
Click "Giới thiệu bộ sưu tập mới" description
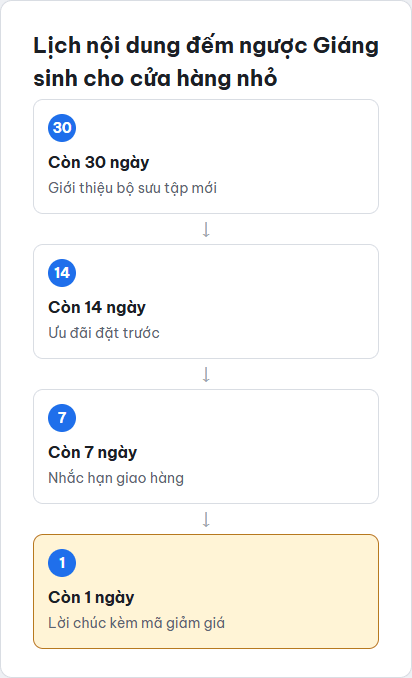pyautogui.click(x=132, y=188)
